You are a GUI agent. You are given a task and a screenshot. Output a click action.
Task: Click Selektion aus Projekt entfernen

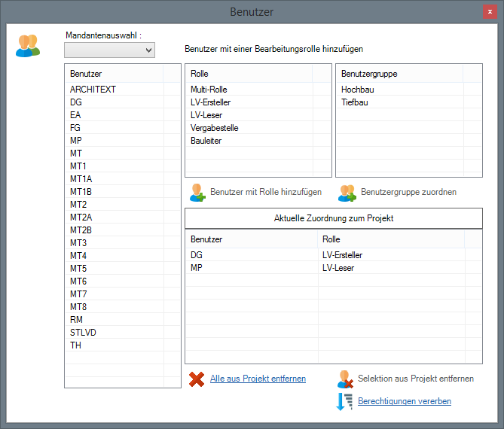coord(416,379)
